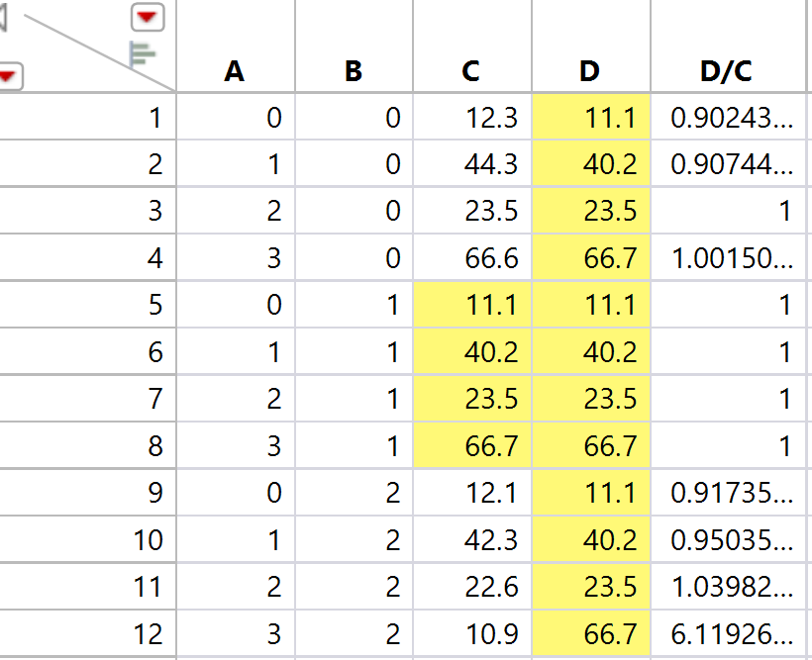Click column C cell 11.1 in row 5
The width and height of the screenshot is (812, 660).
(472, 305)
